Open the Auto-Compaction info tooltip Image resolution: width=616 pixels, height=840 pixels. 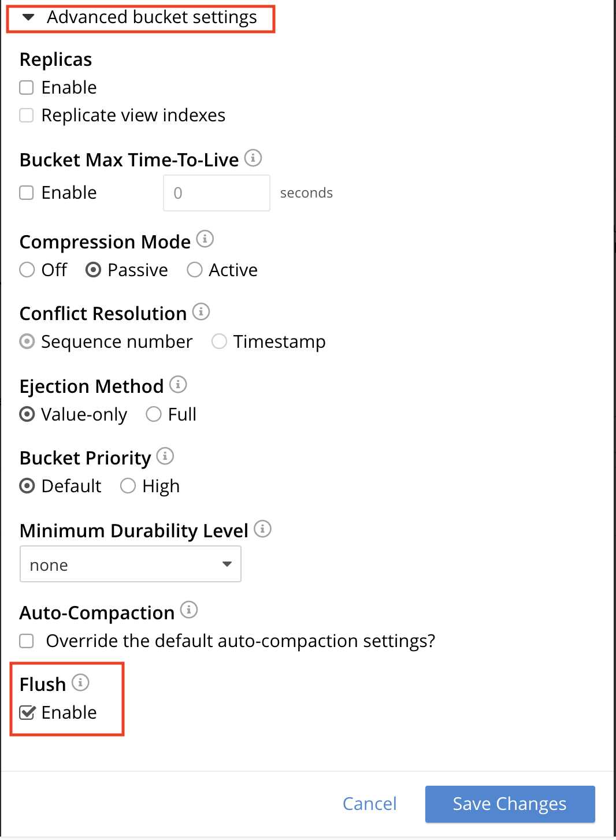189,609
